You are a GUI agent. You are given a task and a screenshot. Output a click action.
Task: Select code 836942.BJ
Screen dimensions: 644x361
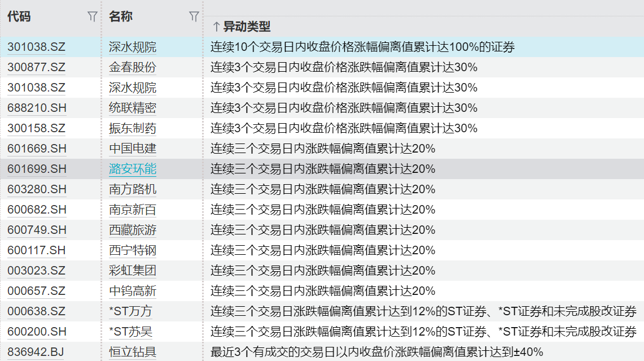[36, 352]
